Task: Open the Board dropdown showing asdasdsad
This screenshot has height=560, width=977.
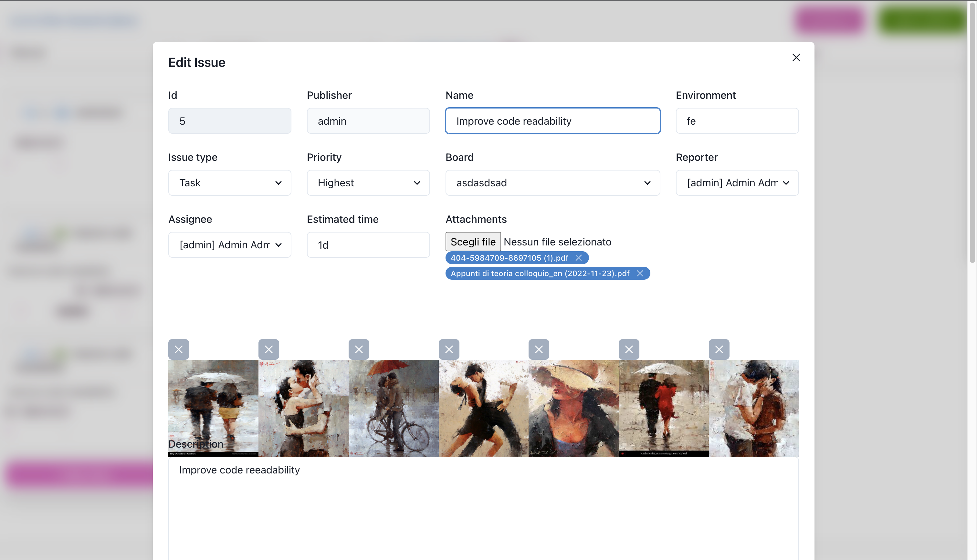Action: point(552,183)
